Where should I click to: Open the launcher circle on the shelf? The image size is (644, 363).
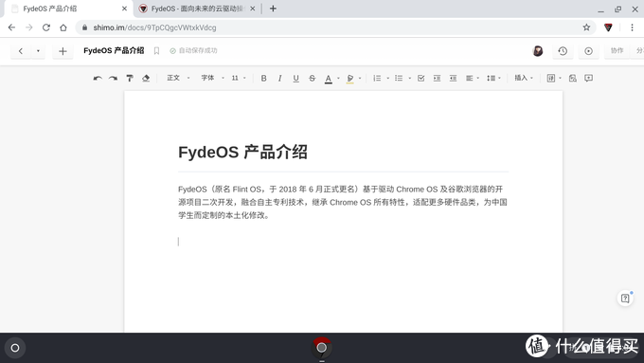pos(15,348)
